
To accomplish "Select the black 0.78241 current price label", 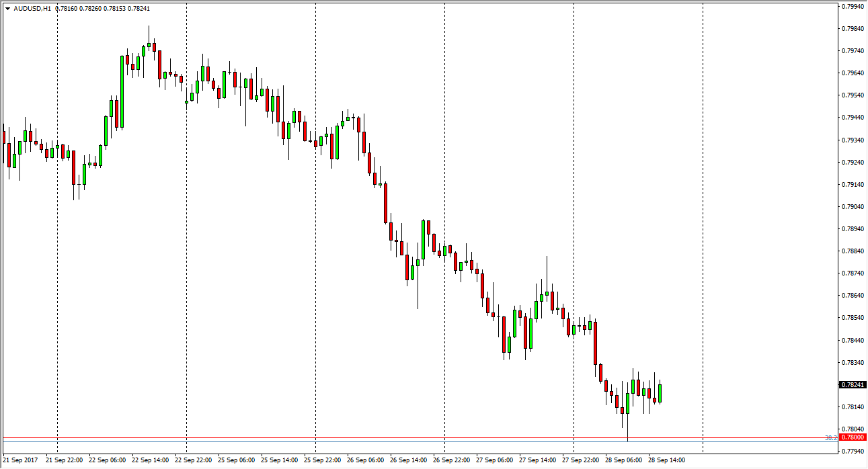I will [x=851, y=385].
